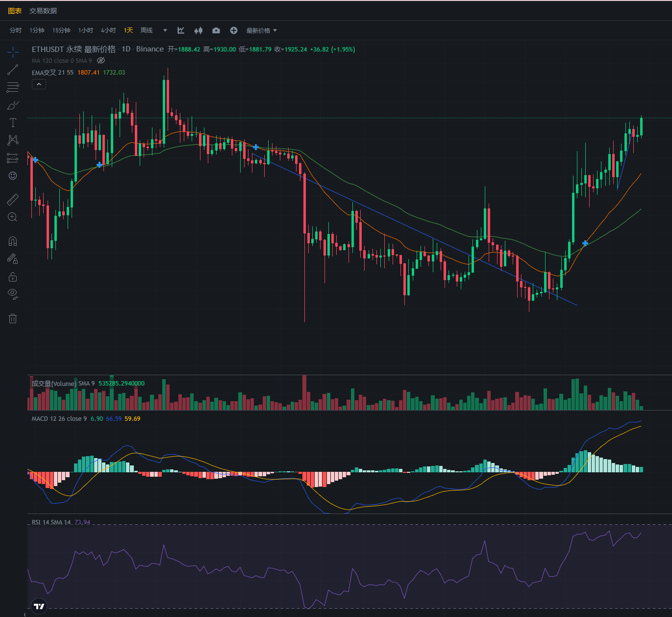Collapse the indicator legend with chevron button
The image size is (672, 617).
(39, 84)
